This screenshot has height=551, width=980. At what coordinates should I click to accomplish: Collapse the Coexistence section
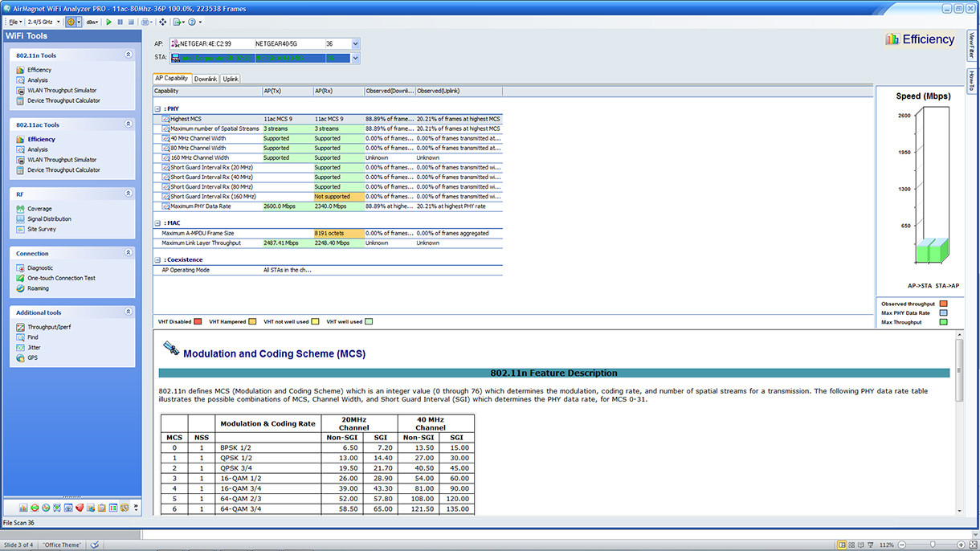coord(157,260)
